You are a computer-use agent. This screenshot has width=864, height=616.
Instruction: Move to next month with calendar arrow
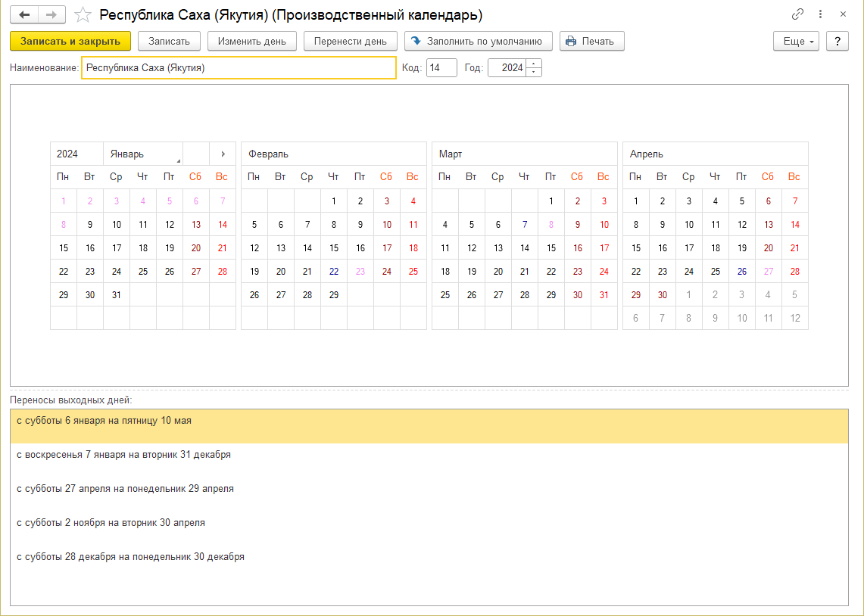click(223, 154)
